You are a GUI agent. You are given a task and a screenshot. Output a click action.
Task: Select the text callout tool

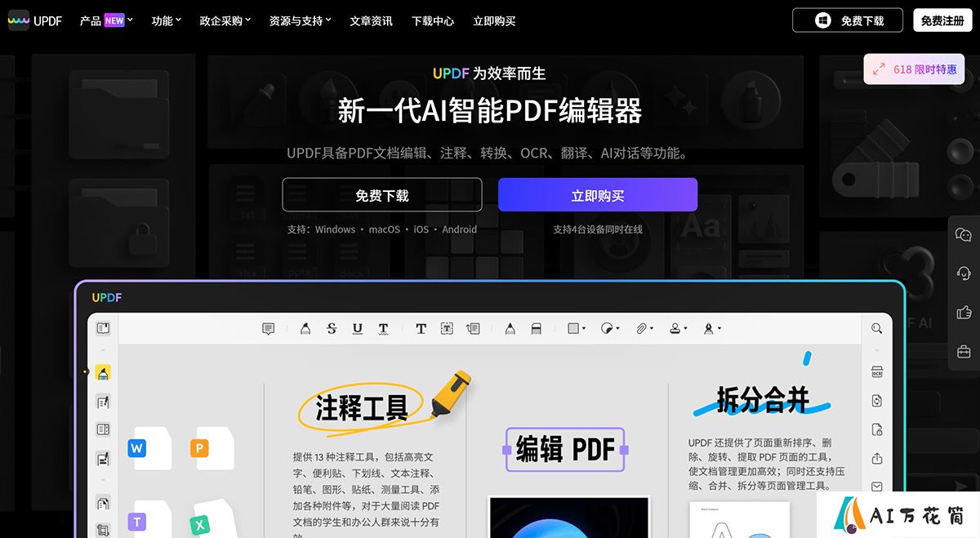pyautogui.click(x=473, y=328)
